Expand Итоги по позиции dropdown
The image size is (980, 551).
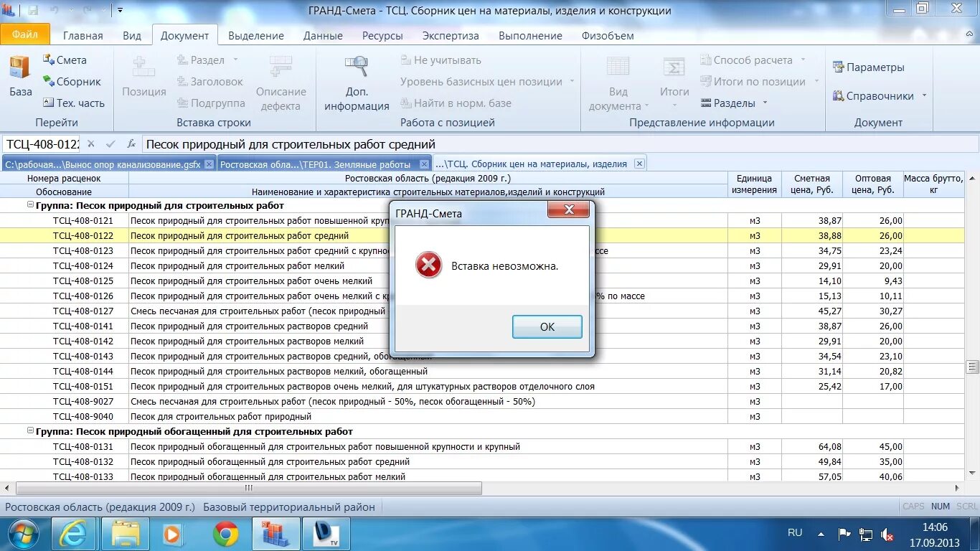[x=816, y=82]
